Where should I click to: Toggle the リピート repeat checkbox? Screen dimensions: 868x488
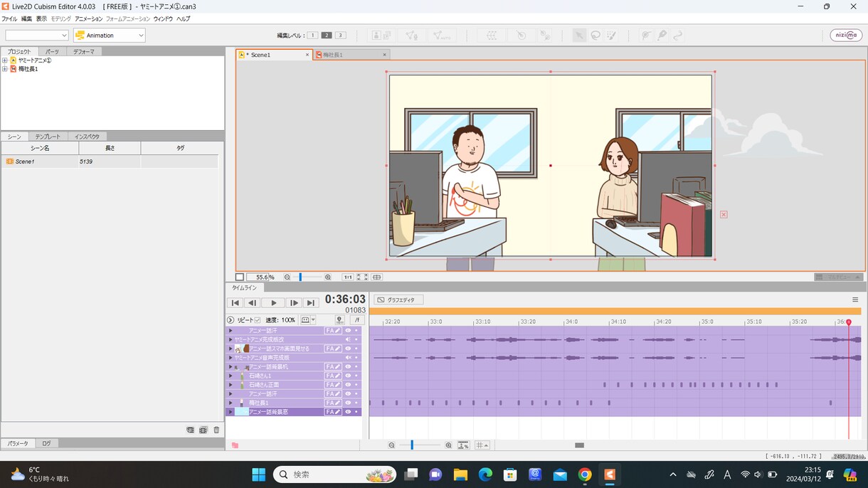tap(258, 320)
